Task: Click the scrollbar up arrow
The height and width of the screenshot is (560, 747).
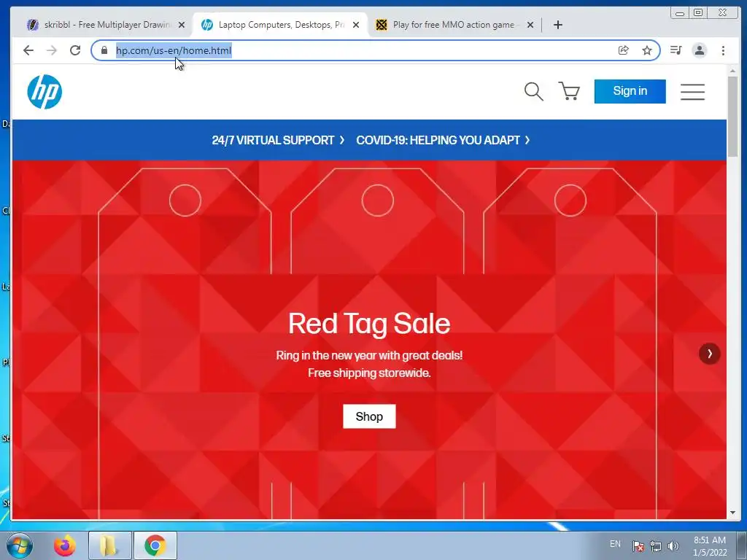Action: (x=732, y=71)
